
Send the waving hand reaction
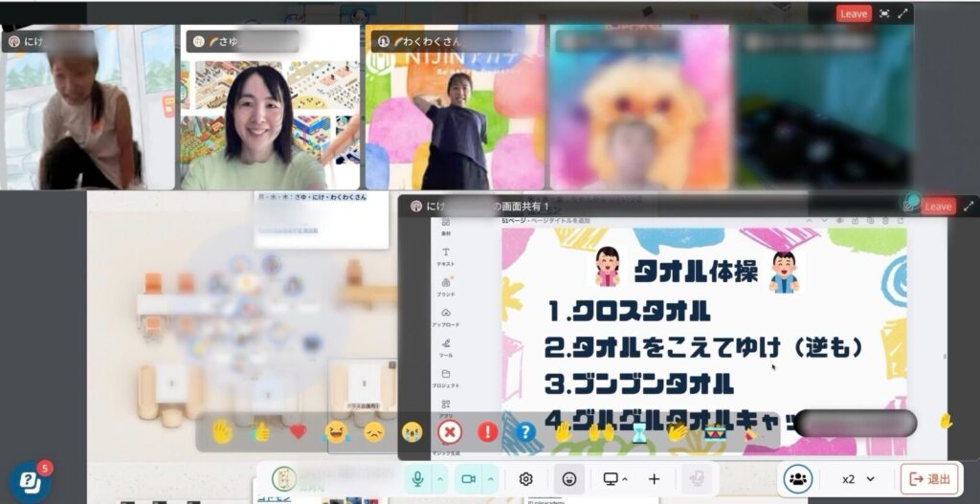tap(222, 431)
